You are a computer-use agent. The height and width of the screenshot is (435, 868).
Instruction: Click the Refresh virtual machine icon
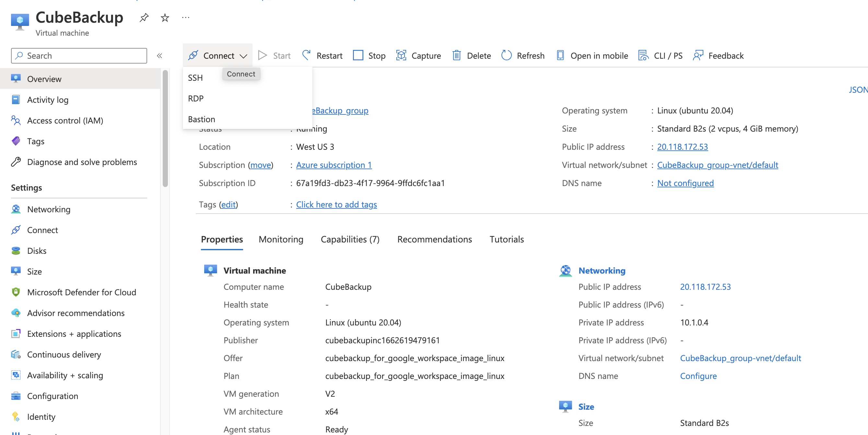pos(505,55)
